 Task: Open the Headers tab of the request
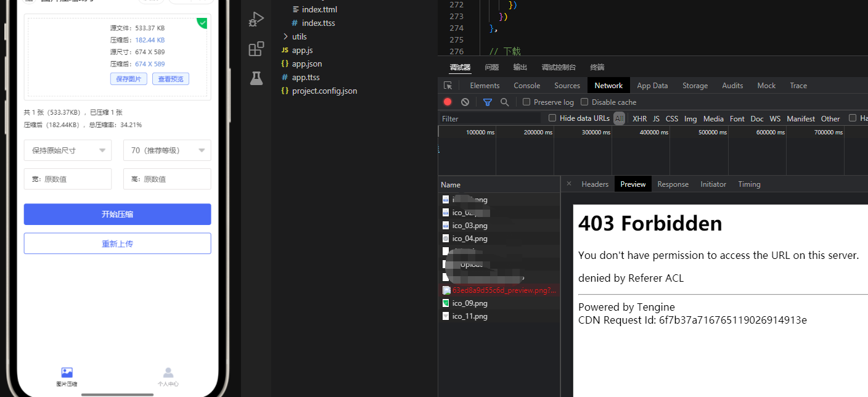[595, 184]
